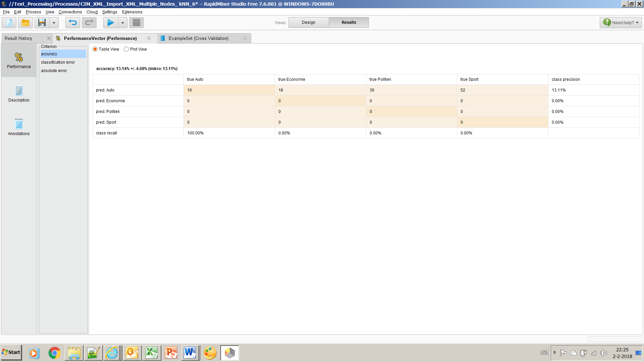Image resolution: width=644 pixels, height=362 pixels.
Task: Click the pred. Sport row label
Action: pyautogui.click(x=138, y=122)
